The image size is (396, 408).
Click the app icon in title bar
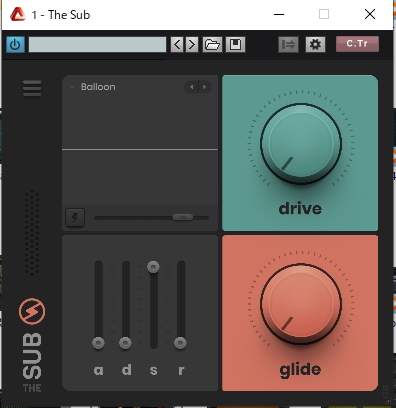click(18, 15)
